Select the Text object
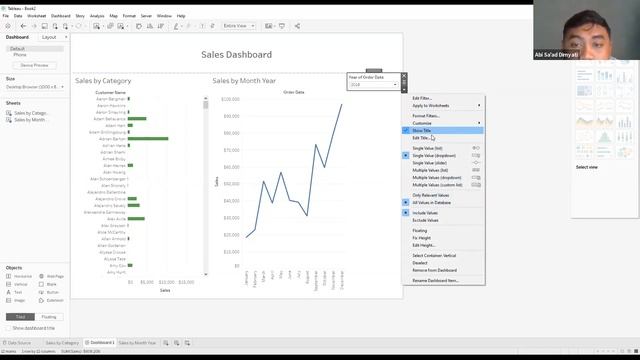This screenshot has height=360, width=640. (x=14, y=292)
